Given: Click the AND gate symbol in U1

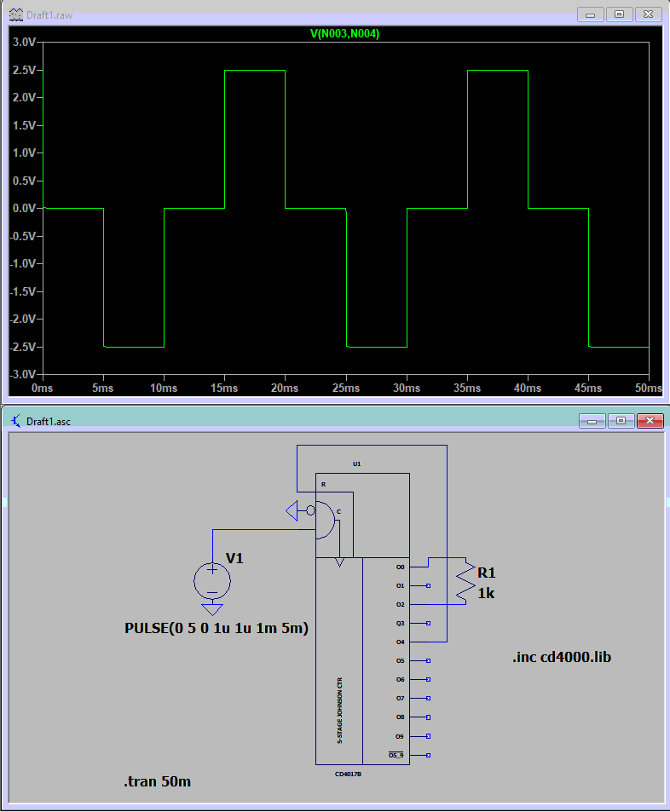Looking at the screenshot, I should point(325,520).
